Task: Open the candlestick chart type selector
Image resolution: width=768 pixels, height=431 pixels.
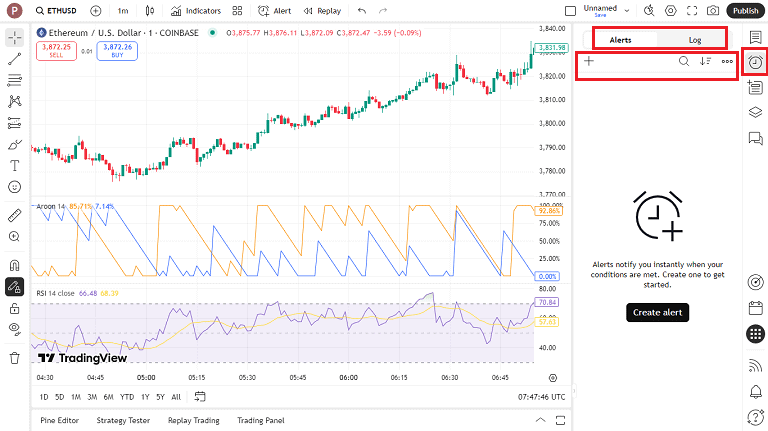Action: point(150,11)
